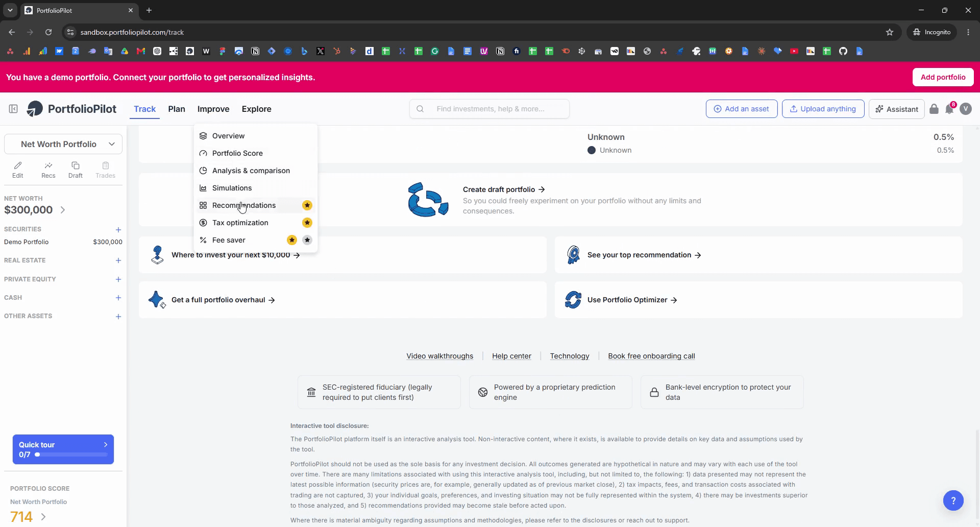
Task: Collapse the sidebar panel icon
Action: (13, 109)
